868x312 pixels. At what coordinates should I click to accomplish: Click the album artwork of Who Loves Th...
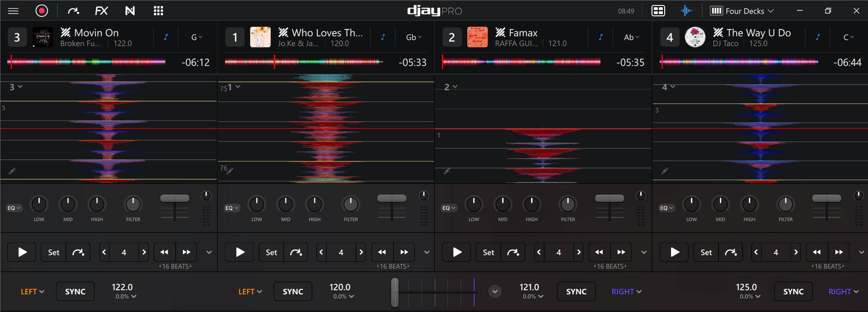260,37
